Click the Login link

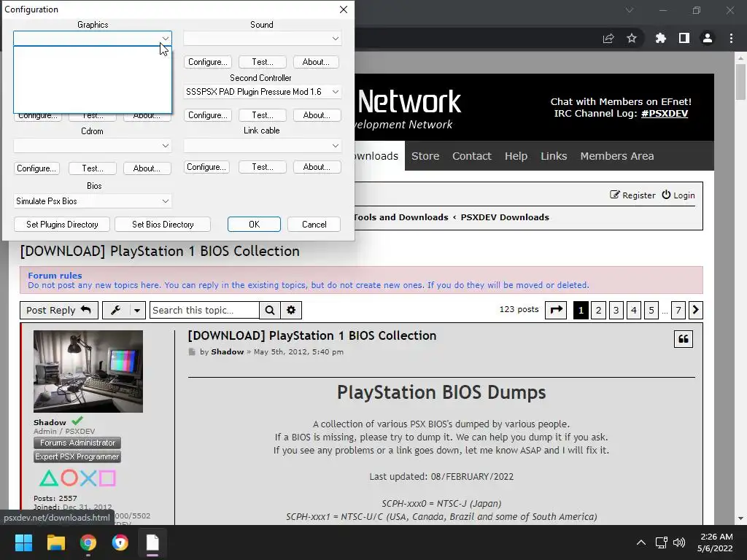point(678,195)
